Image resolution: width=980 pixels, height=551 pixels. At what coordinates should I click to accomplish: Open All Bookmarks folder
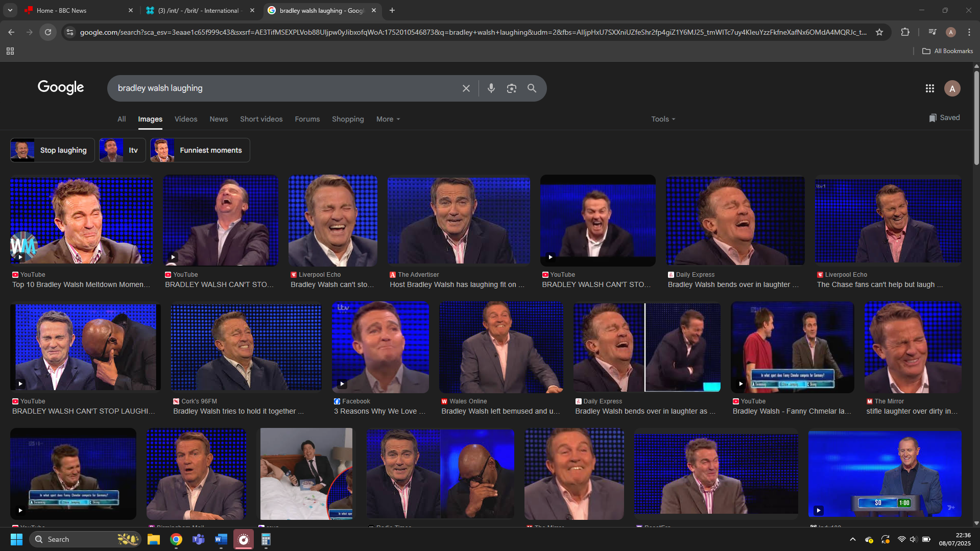click(948, 51)
